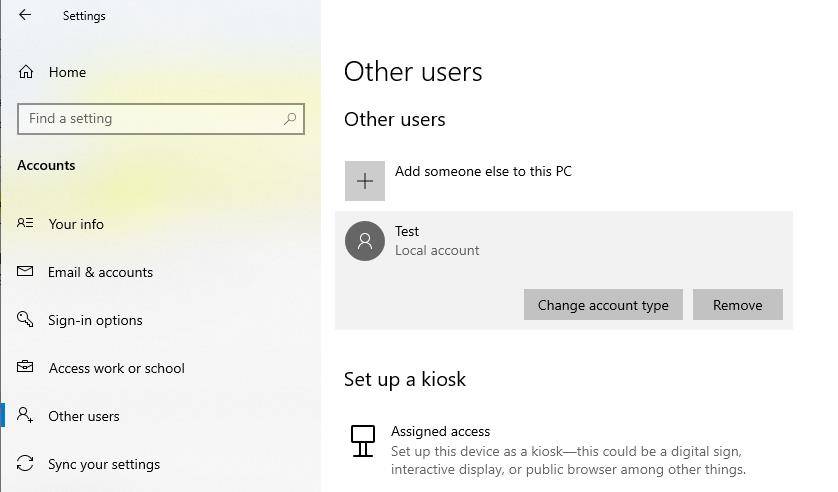This screenshot has height=492, width=838.
Task: Open Email & accounts section
Action: [x=100, y=272]
